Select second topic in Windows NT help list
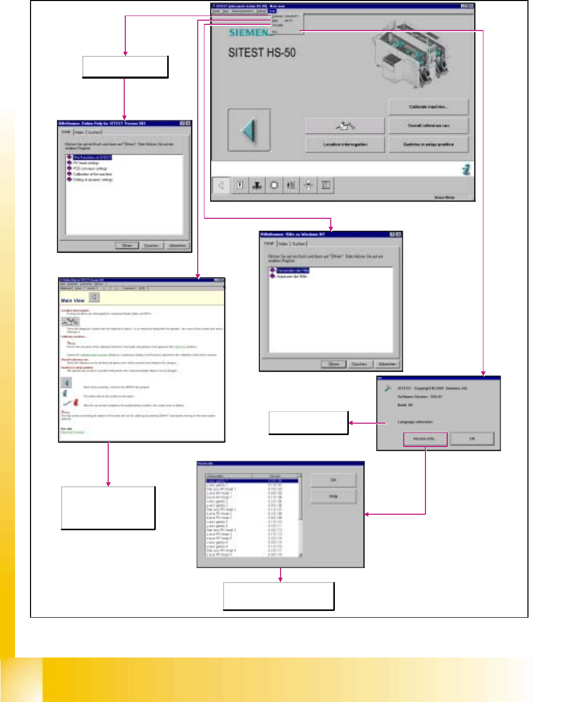Viewport: 588px width, 702px height. point(292,277)
